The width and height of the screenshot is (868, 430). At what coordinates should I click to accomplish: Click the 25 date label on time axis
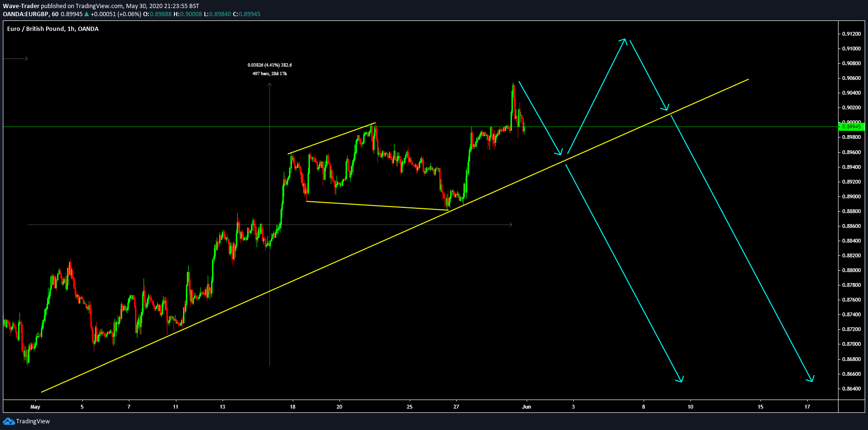(410, 407)
